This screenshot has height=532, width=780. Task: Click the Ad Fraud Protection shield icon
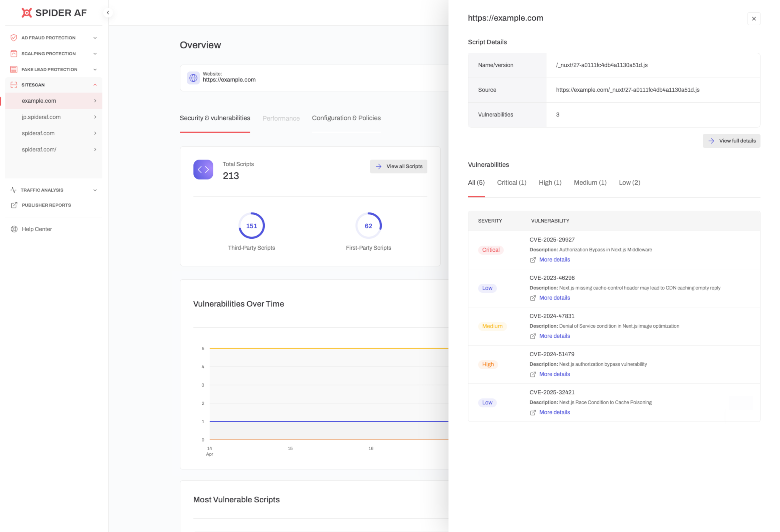(14, 38)
